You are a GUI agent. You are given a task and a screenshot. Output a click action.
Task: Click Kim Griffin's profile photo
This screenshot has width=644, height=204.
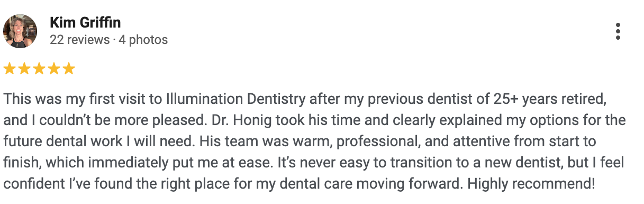click(x=20, y=31)
